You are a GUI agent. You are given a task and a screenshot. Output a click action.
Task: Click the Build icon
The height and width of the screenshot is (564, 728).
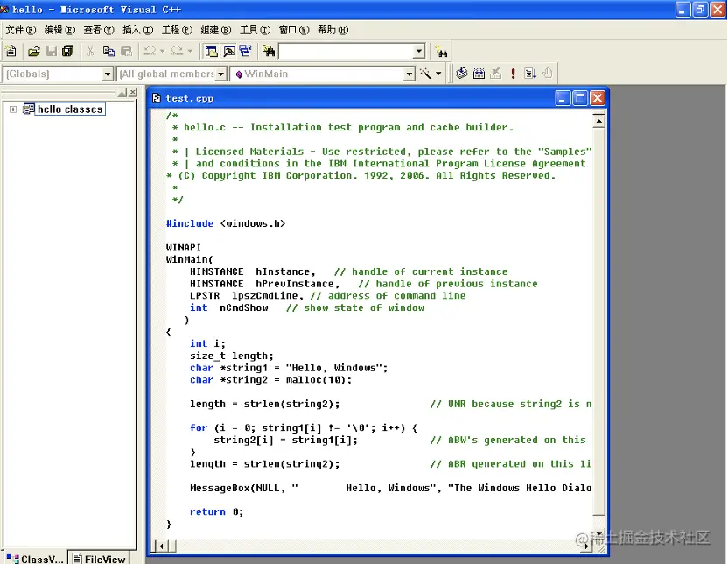(479, 74)
